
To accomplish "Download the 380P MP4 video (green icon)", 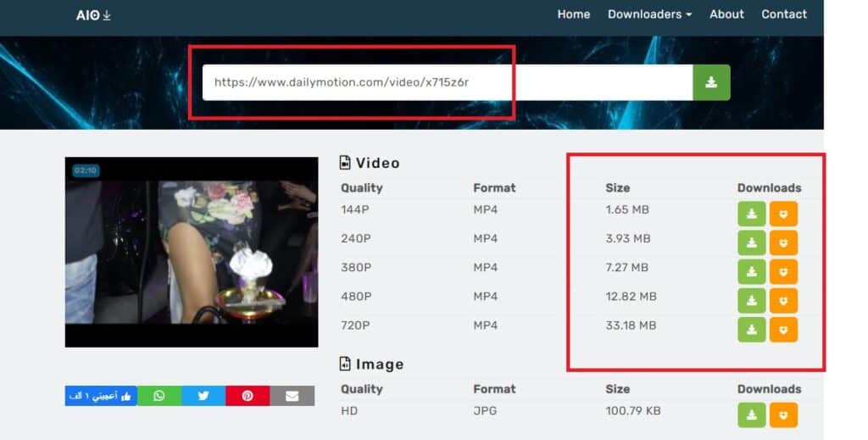I will (751, 271).
